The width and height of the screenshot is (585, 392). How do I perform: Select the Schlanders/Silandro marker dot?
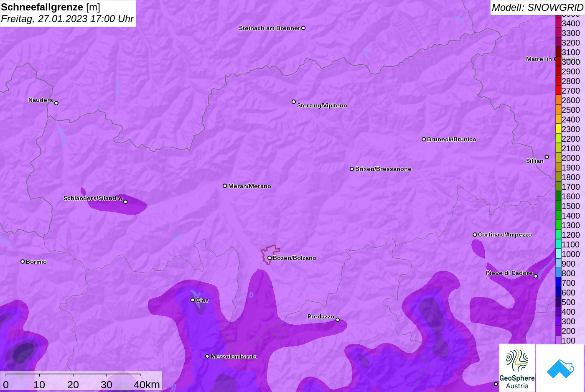click(125, 202)
